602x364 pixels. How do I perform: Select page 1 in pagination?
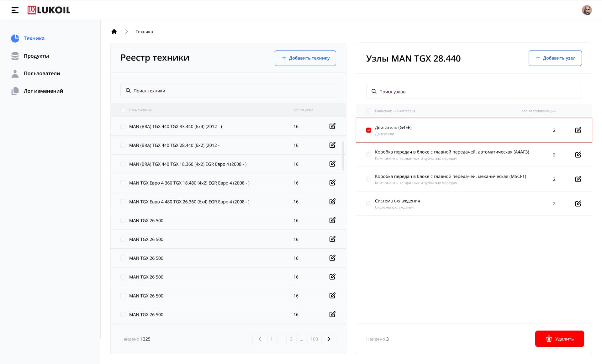tap(272, 339)
